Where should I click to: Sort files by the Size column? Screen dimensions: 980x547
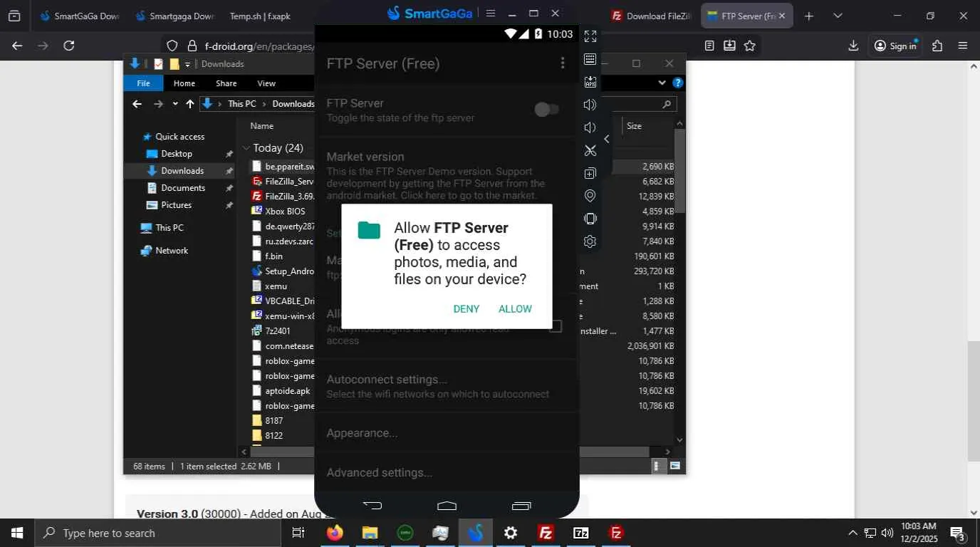pyautogui.click(x=634, y=126)
